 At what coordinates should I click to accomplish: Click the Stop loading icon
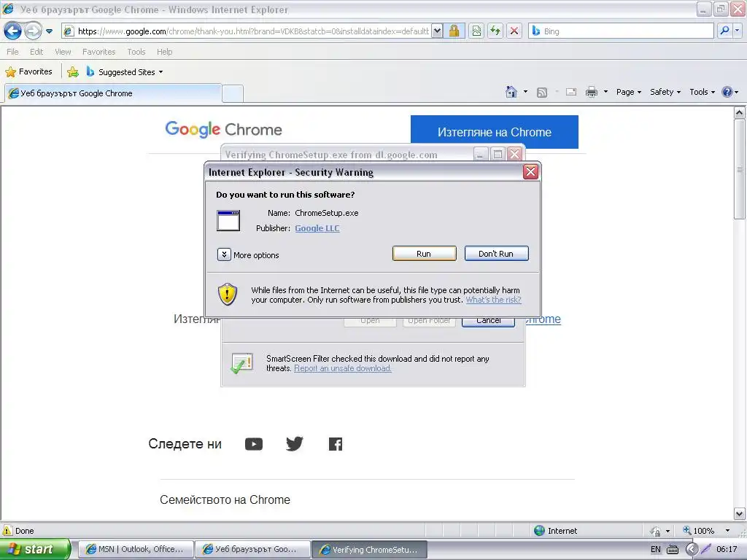(514, 31)
